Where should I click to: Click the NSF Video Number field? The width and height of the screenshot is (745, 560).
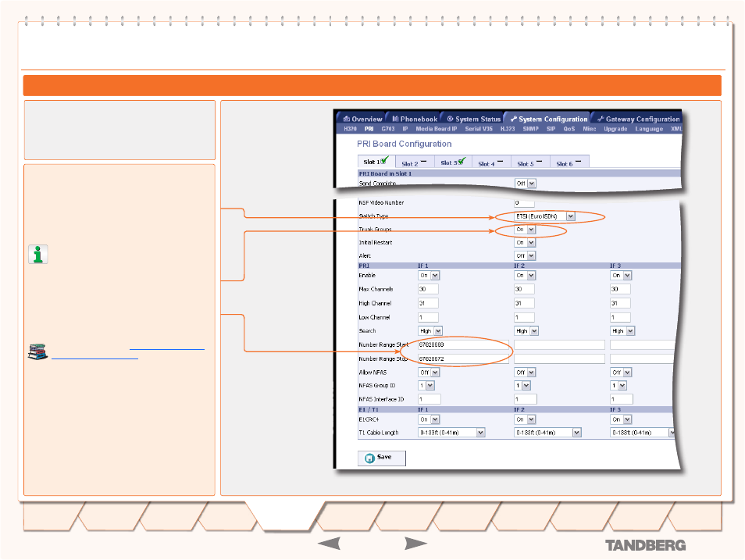524,203
